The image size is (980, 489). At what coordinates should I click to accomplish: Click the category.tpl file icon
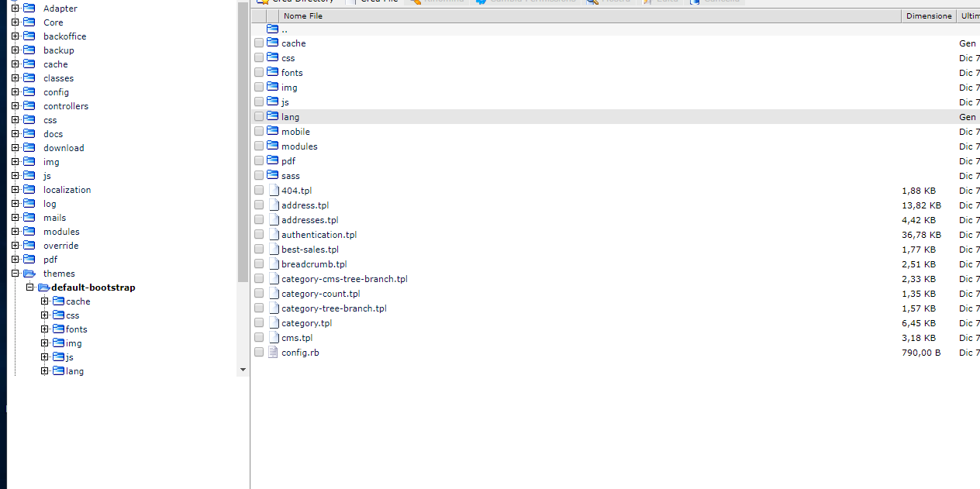273,322
